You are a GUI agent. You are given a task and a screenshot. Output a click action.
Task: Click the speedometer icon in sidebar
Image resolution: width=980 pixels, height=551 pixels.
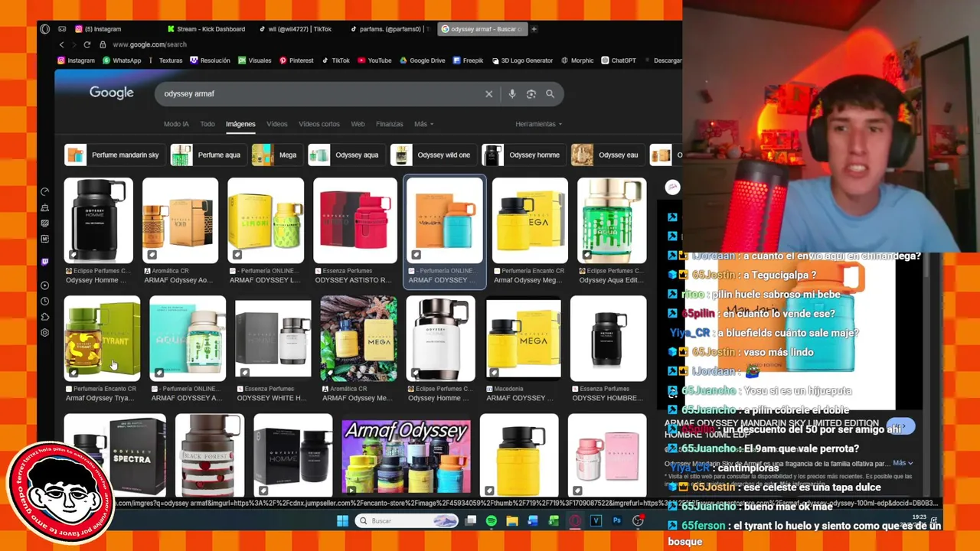pyautogui.click(x=45, y=191)
